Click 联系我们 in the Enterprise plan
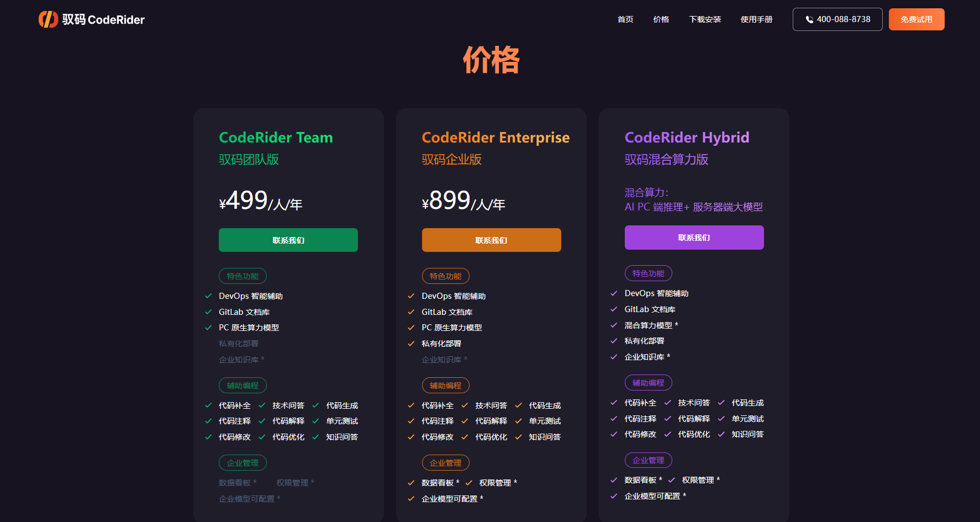 pyautogui.click(x=491, y=240)
